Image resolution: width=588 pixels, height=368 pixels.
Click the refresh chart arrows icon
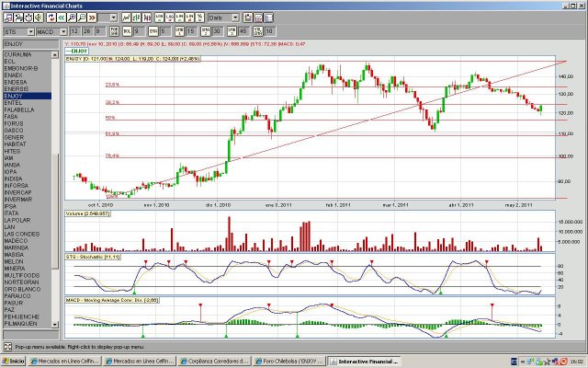tap(51, 17)
